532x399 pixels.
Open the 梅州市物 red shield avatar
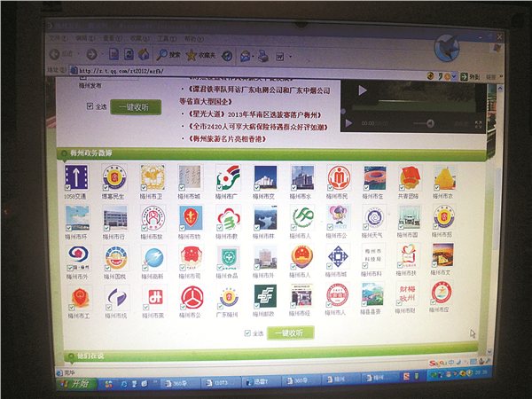click(191, 218)
